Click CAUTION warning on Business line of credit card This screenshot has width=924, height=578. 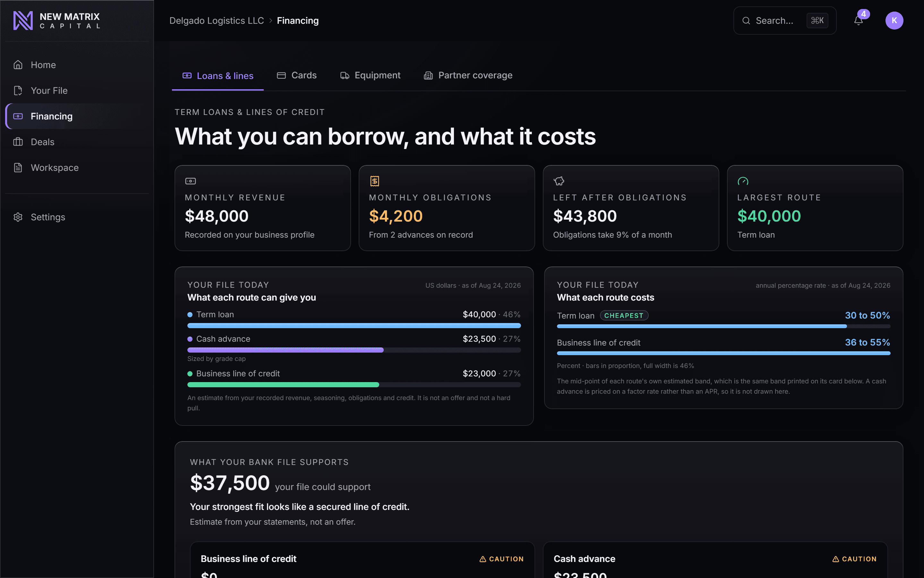click(x=501, y=559)
